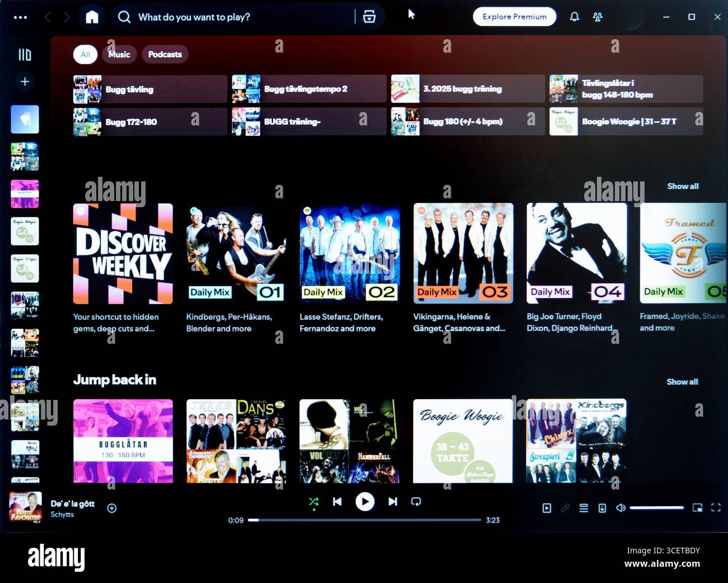Image resolution: width=728 pixels, height=583 pixels.
Task: Select the All filter chip
Action: coord(85,54)
